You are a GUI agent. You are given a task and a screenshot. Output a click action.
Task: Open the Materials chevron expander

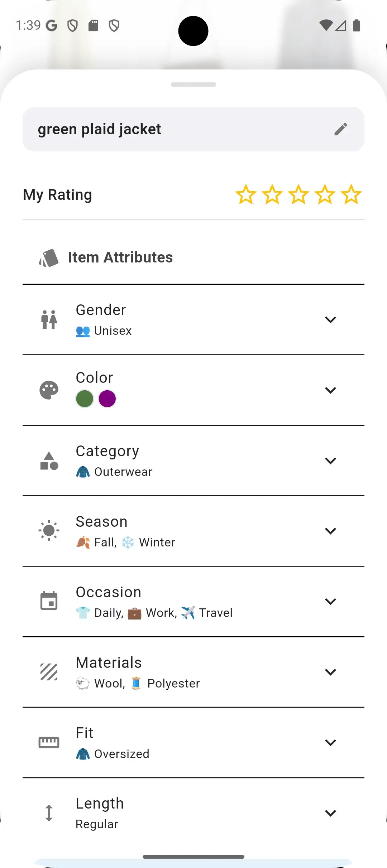point(330,672)
